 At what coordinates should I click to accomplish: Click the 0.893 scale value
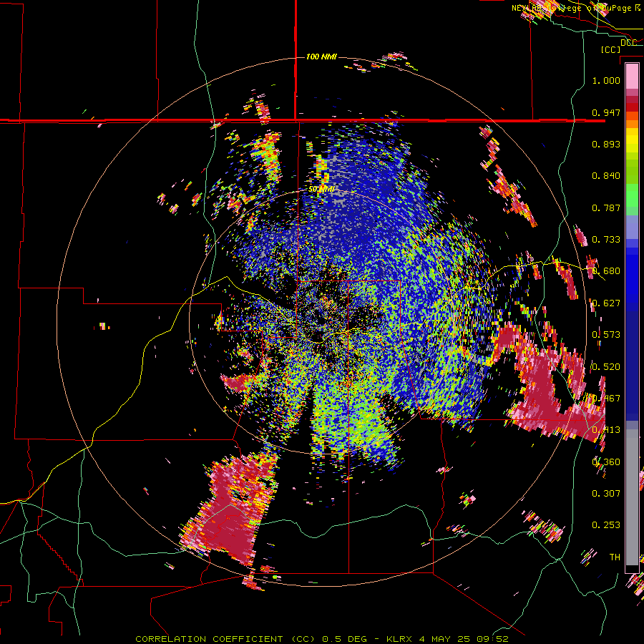(x=606, y=144)
